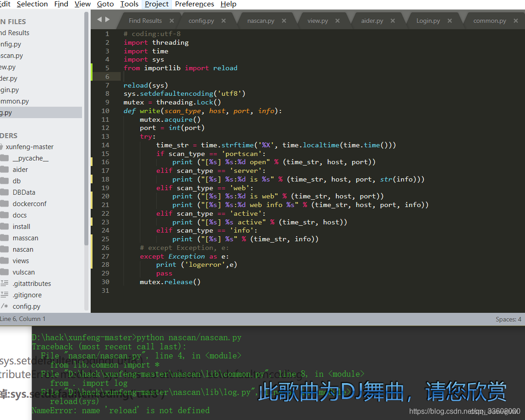Click the sidebar vertical scrollbar
The image size is (525, 420).
(x=87, y=129)
